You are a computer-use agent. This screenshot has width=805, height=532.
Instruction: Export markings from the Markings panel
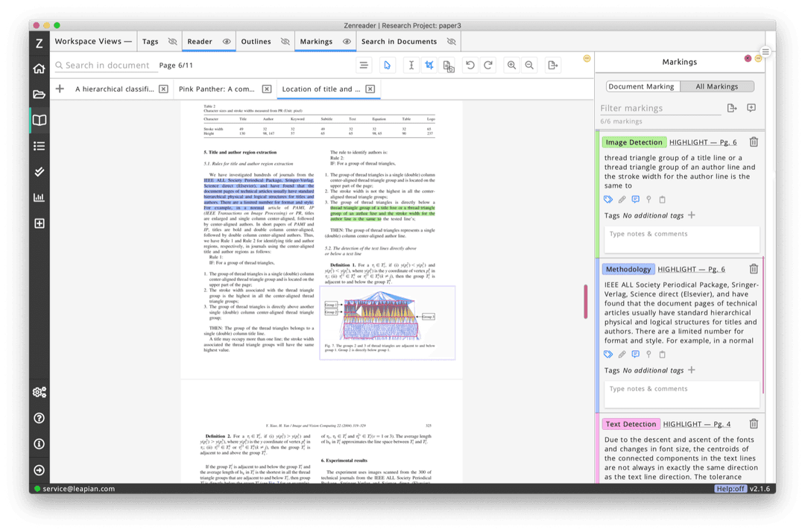(x=732, y=108)
